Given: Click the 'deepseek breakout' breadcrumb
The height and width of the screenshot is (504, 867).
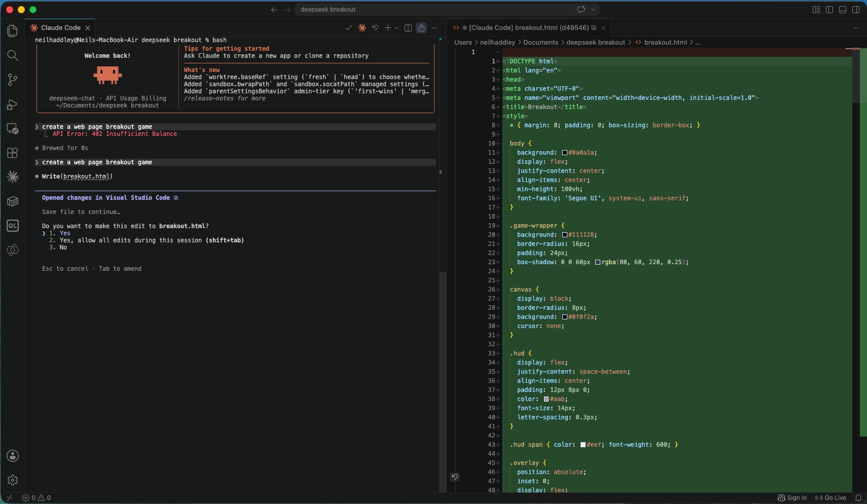Looking at the screenshot, I should (596, 43).
